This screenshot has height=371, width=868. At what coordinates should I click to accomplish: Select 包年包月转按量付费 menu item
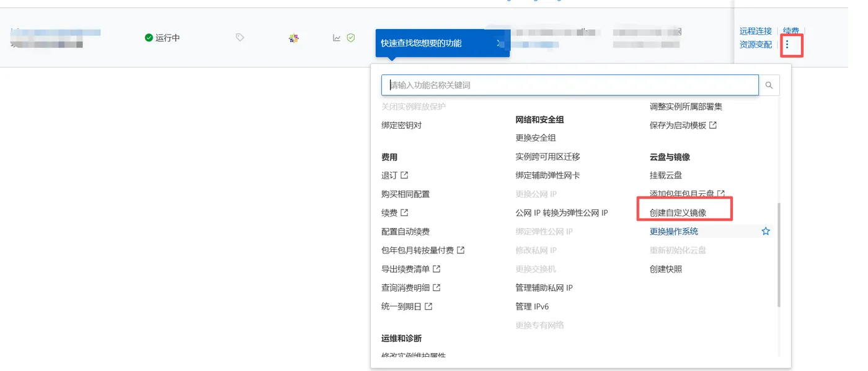click(417, 251)
